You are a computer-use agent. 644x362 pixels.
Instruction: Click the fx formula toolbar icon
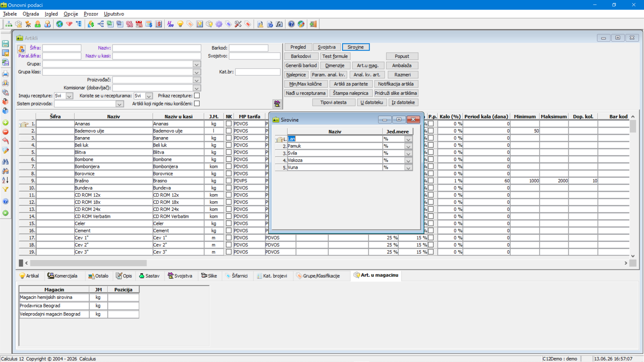[x=279, y=24]
